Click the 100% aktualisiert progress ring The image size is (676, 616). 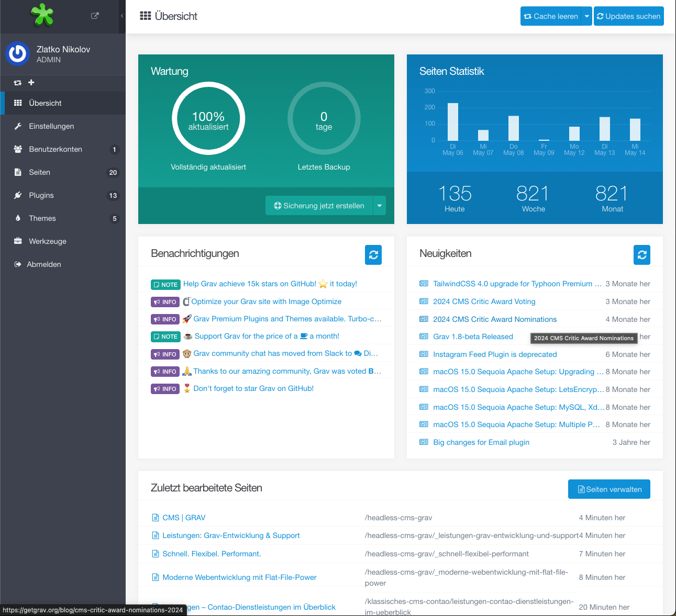(208, 118)
